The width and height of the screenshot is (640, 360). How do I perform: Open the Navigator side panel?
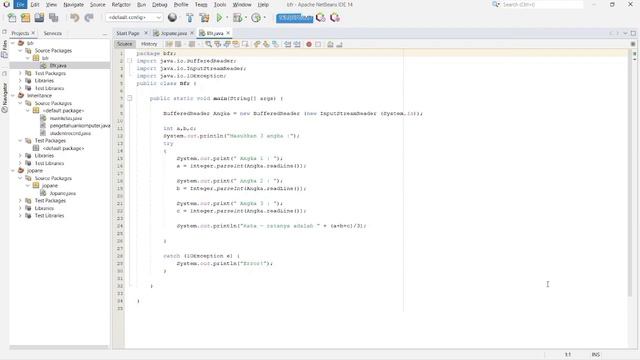click(4, 98)
